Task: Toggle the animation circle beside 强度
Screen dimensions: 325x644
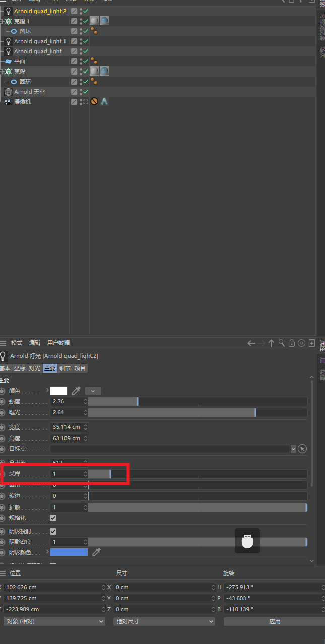Action: click(x=3, y=402)
